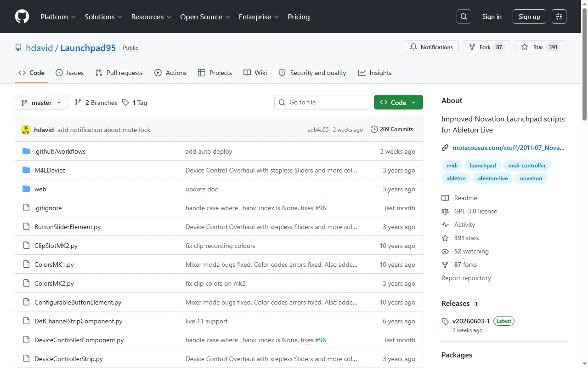Click the web folder icon

(26, 189)
